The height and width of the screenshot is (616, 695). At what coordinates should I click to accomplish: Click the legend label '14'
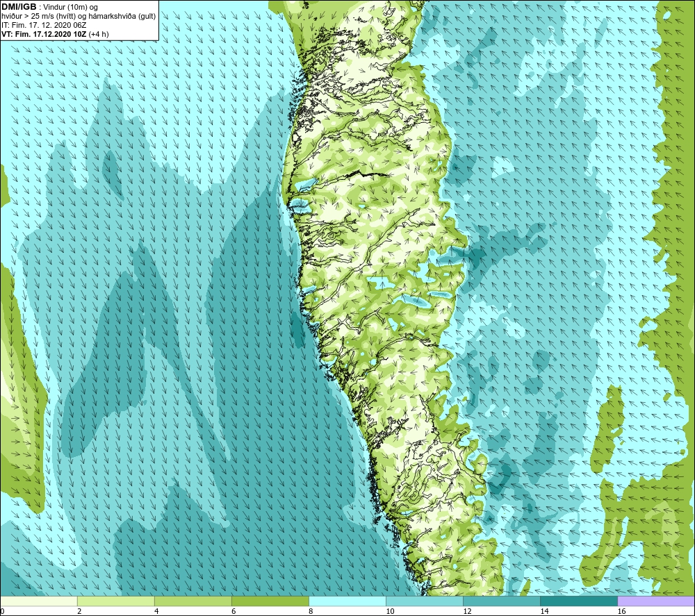[x=544, y=612]
